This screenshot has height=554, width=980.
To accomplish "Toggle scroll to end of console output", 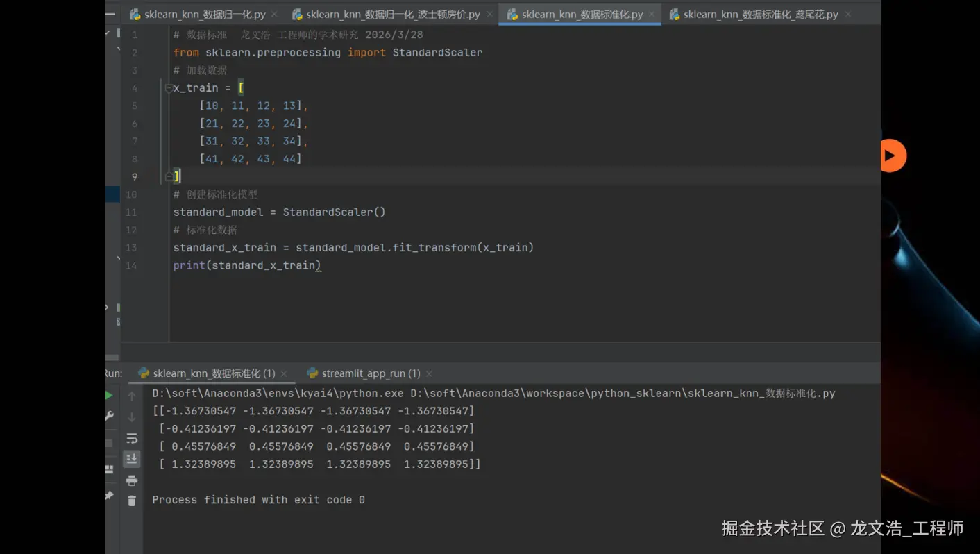I will 132,459.
